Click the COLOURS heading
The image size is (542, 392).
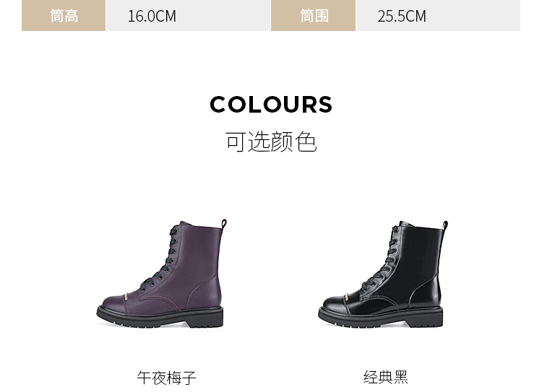pos(271,104)
